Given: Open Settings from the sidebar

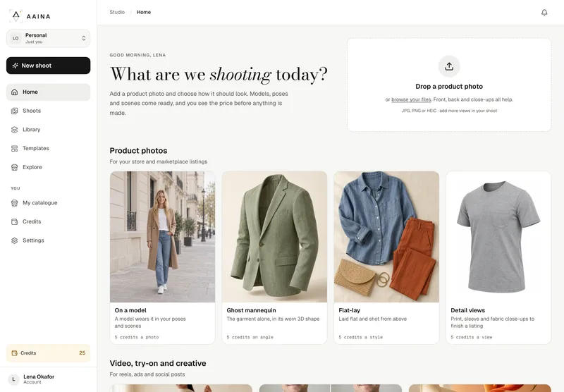Looking at the screenshot, I should [48, 240].
